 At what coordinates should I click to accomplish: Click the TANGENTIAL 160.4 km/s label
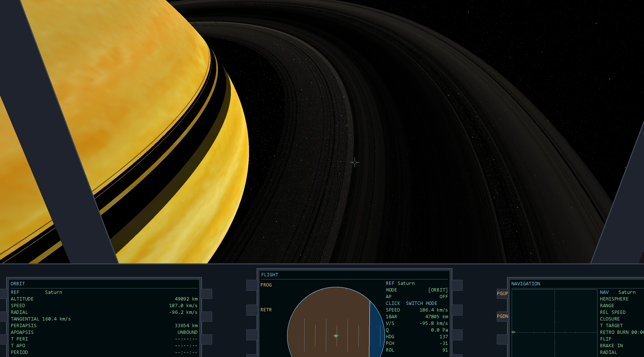(x=41, y=319)
